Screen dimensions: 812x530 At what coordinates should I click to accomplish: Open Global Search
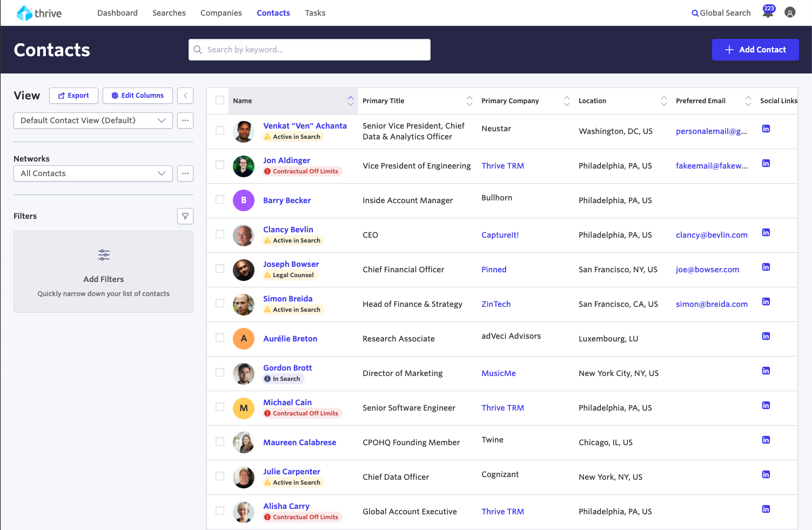pos(721,13)
